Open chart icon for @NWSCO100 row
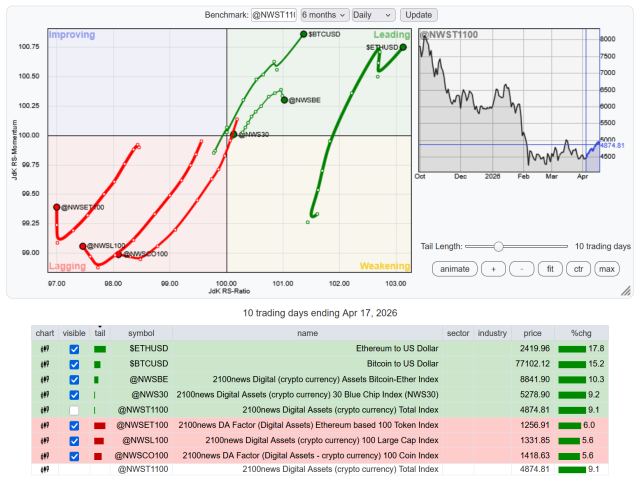The image size is (640, 481). (x=45, y=455)
